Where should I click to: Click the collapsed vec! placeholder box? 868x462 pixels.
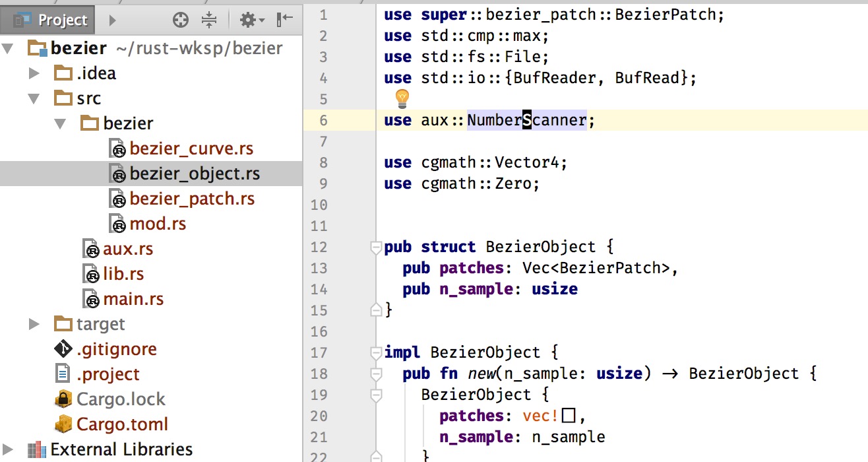pyautogui.click(x=570, y=416)
